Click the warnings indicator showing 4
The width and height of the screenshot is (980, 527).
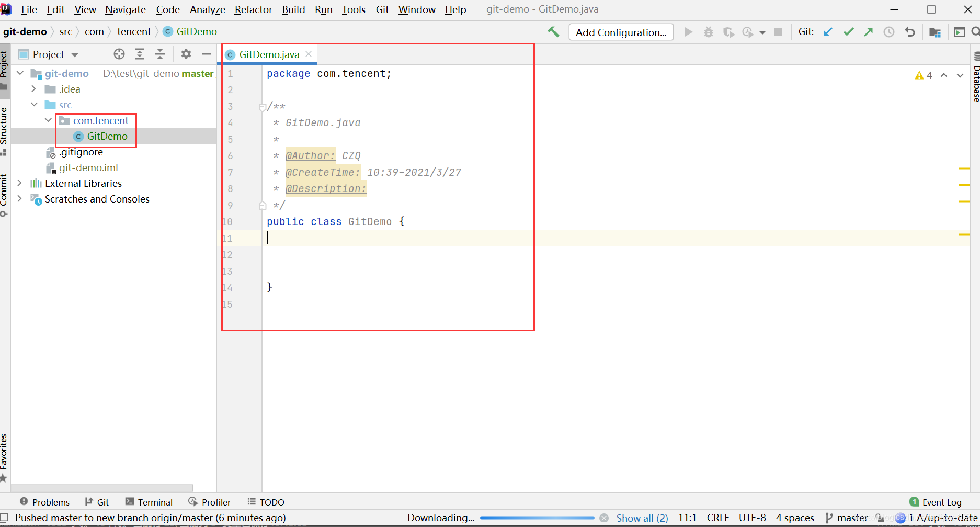[x=924, y=75]
